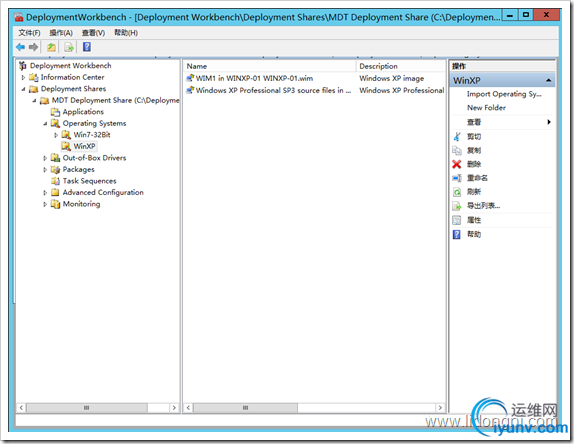
Task: Click the Monitoring folder icon
Action: coord(55,204)
